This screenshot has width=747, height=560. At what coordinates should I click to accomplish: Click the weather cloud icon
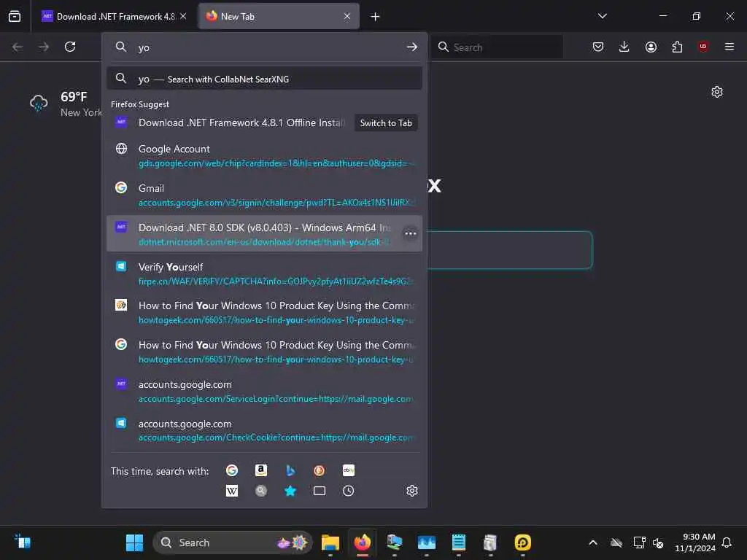(39, 103)
